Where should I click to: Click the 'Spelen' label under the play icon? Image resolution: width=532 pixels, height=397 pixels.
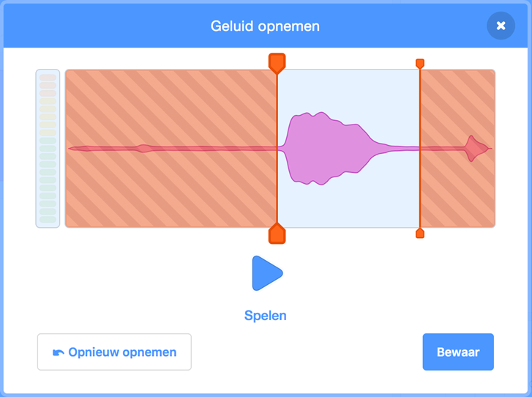(266, 316)
